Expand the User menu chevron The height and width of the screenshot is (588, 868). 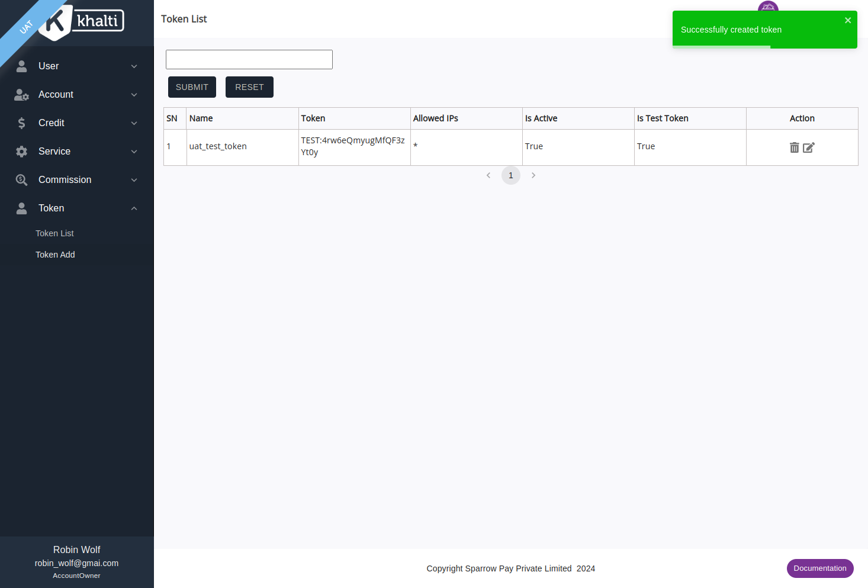coord(134,66)
